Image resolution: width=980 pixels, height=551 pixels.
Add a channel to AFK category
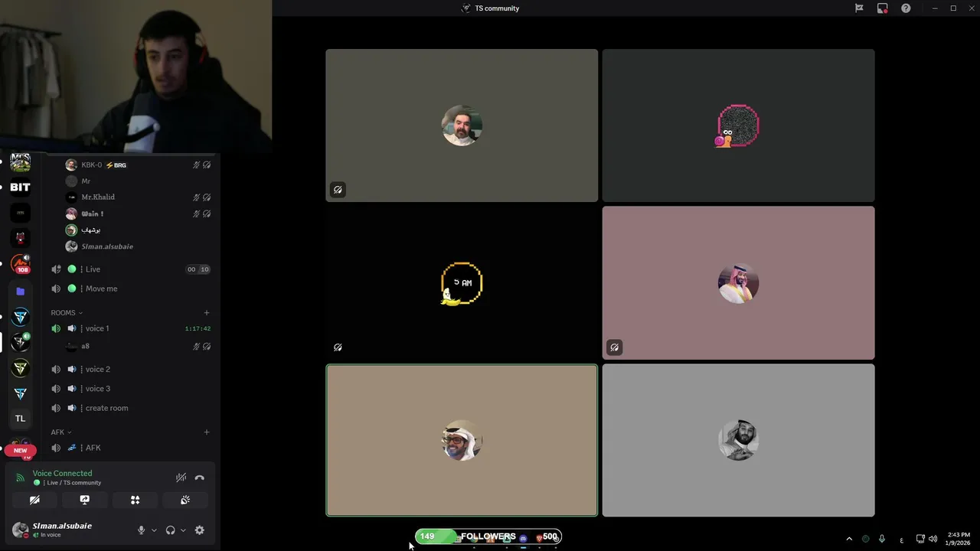point(207,432)
